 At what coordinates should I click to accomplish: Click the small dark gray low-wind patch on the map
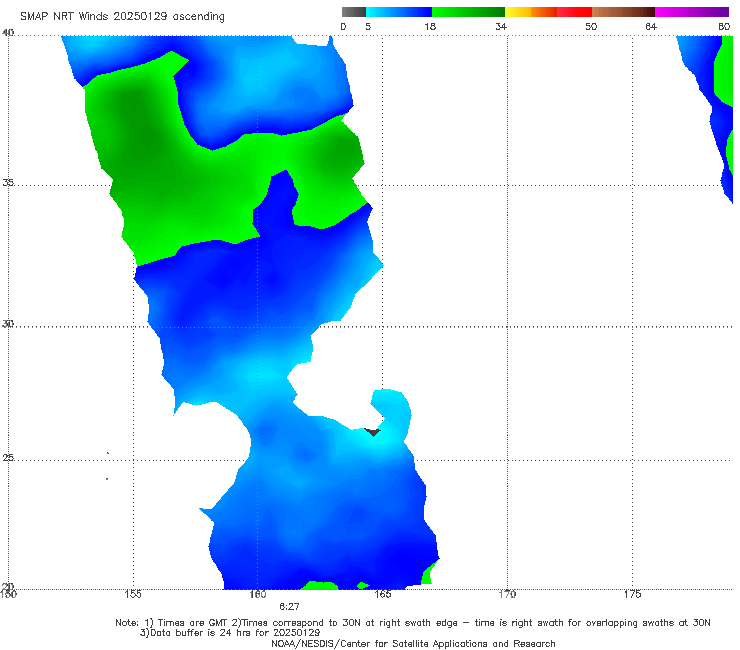pyautogui.click(x=373, y=432)
